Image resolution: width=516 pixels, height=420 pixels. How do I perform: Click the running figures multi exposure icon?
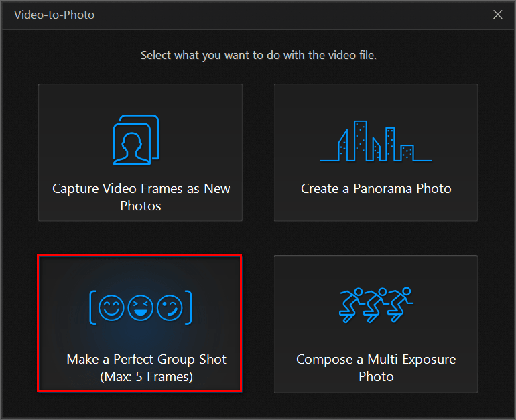coord(375,305)
